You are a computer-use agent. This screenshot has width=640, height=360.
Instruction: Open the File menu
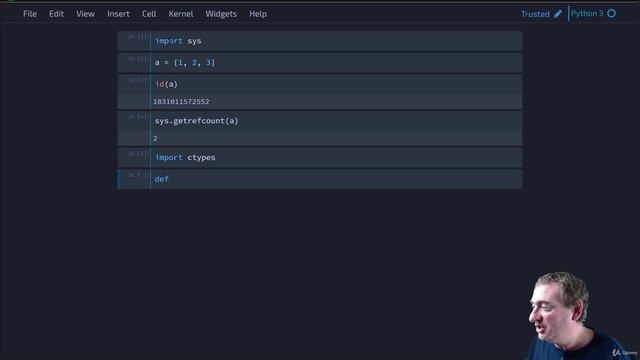pyautogui.click(x=30, y=14)
